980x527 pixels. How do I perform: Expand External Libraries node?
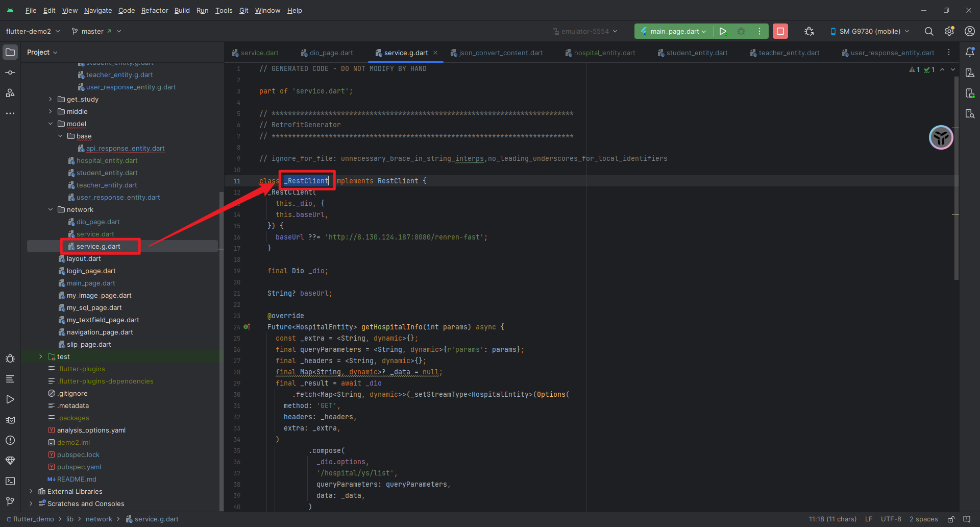31,491
